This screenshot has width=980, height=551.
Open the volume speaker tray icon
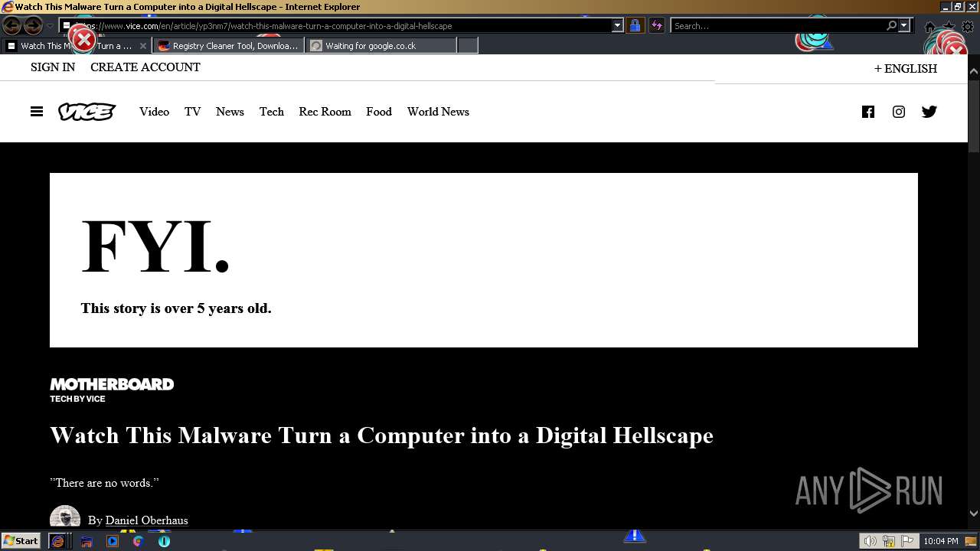[x=870, y=541]
